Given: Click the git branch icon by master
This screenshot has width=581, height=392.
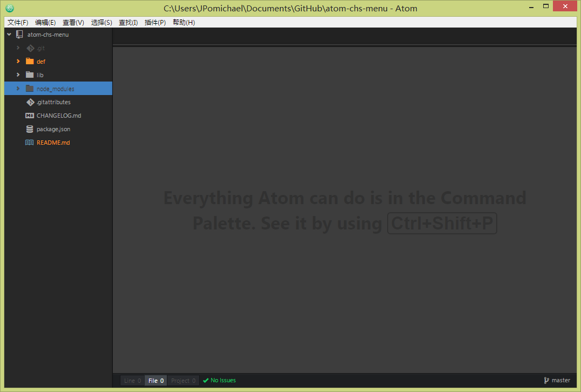Looking at the screenshot, I should point(546,380).
